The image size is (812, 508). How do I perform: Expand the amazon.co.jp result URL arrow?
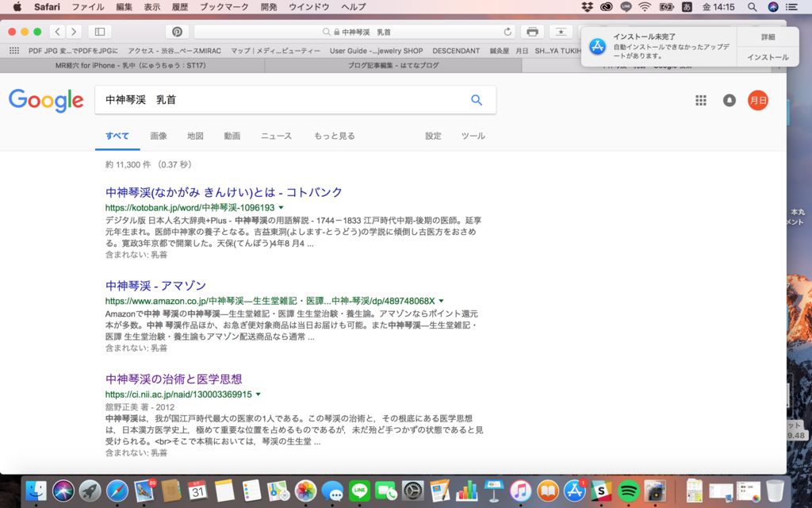[x=441, y=301]
